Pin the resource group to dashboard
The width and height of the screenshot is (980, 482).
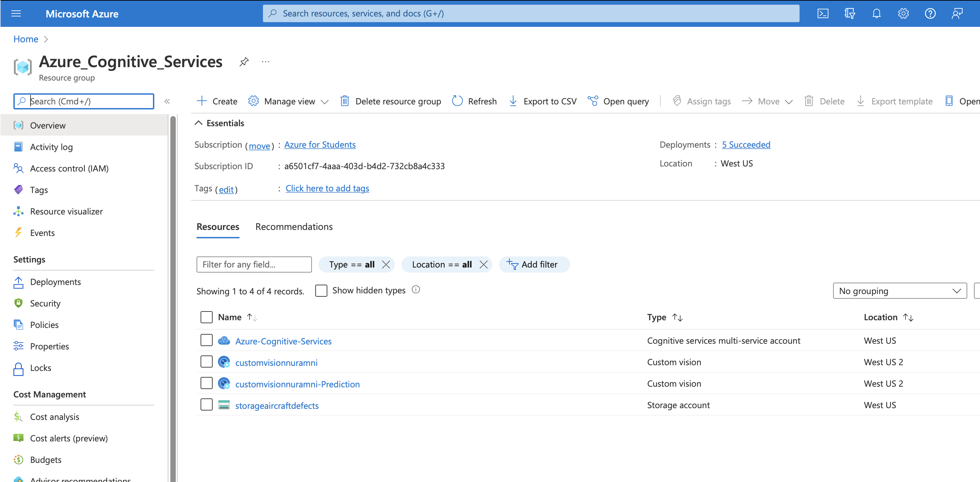pyautogui.click(x=244, y=62)
